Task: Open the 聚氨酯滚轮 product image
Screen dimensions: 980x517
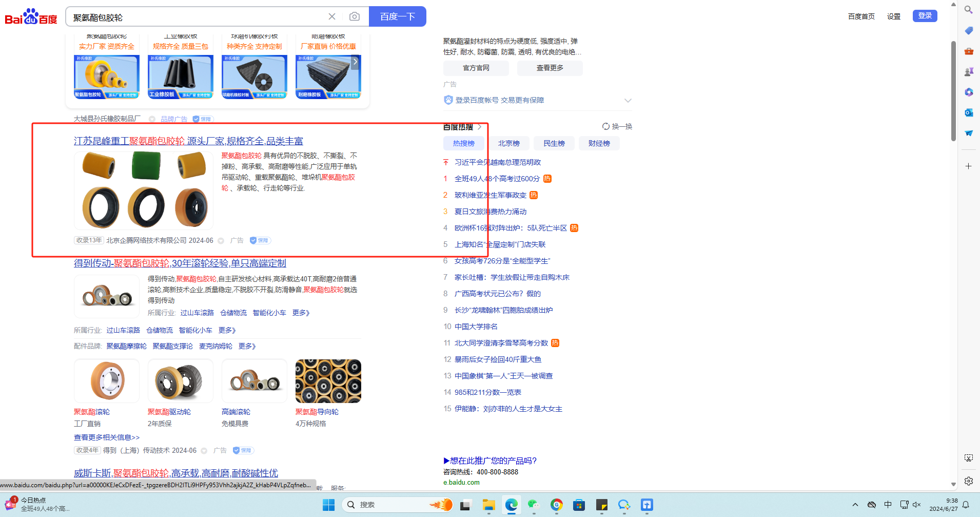Action: (107, 381)
